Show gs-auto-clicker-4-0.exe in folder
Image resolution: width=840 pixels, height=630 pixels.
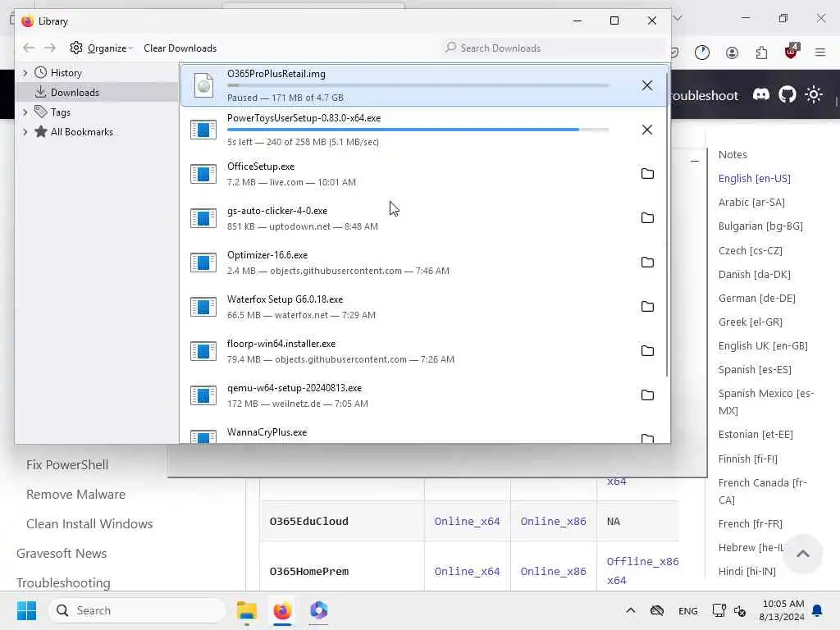[x=647, y=218]
